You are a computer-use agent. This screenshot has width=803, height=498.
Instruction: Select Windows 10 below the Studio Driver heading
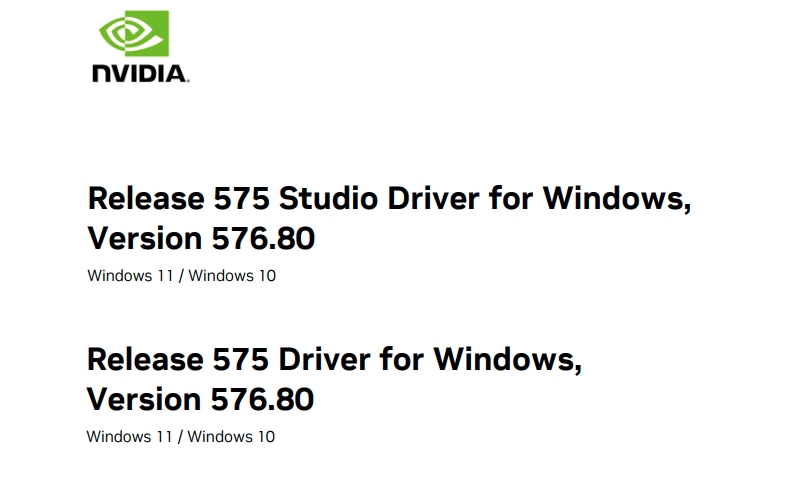(x=232, y=276)
